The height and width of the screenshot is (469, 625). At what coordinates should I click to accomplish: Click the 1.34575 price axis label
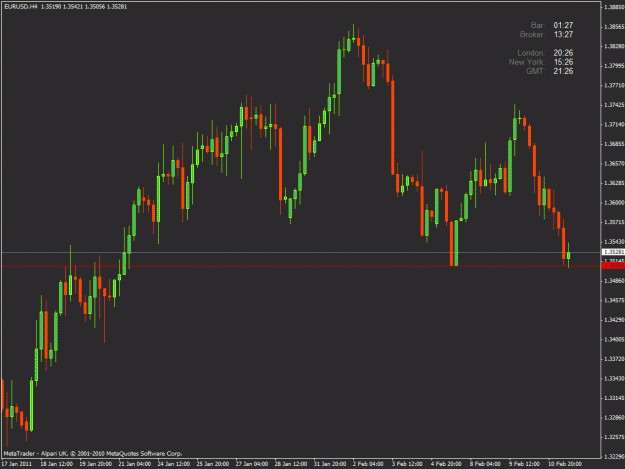pyautogui.click(x=614, y=300)
